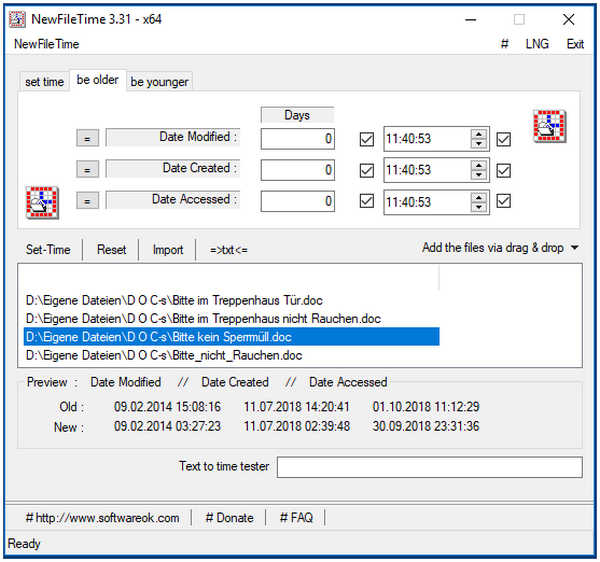
Task: Toggle the checkbox left of Date Modified time
Action: point(367,139)
